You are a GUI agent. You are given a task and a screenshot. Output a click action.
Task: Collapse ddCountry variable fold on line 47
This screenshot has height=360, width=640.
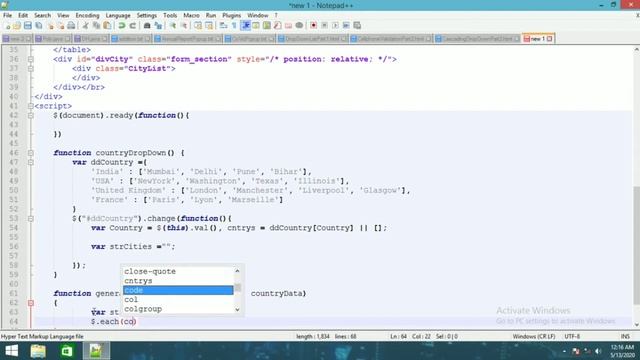(x=31, y=162)
